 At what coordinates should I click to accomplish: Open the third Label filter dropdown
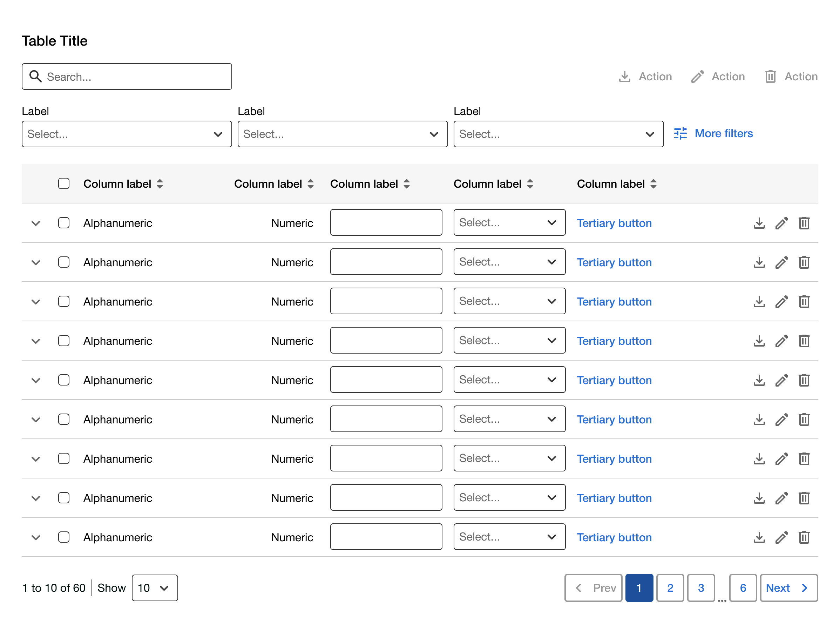coord(558,134)
